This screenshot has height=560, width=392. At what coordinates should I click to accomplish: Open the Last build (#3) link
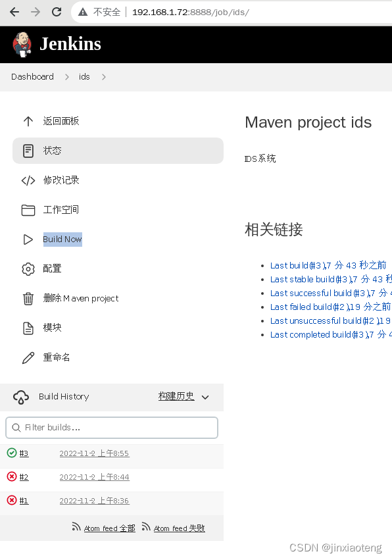coord(328,266)
